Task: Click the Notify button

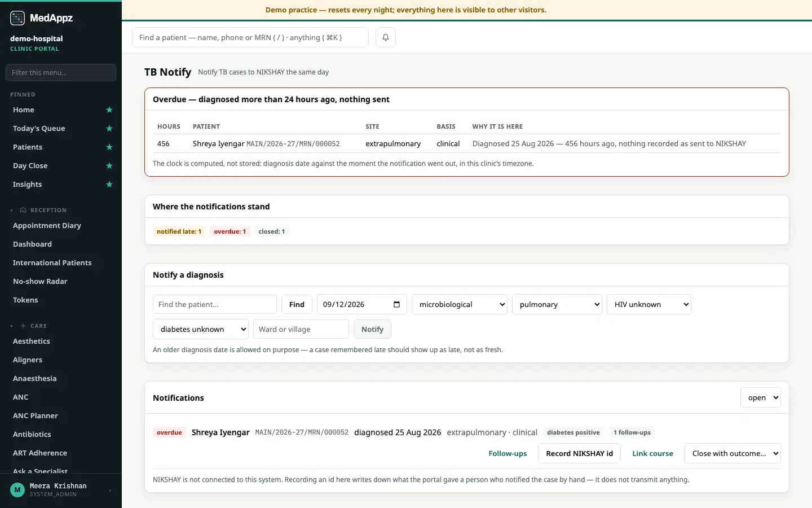Action: point(372,329)
